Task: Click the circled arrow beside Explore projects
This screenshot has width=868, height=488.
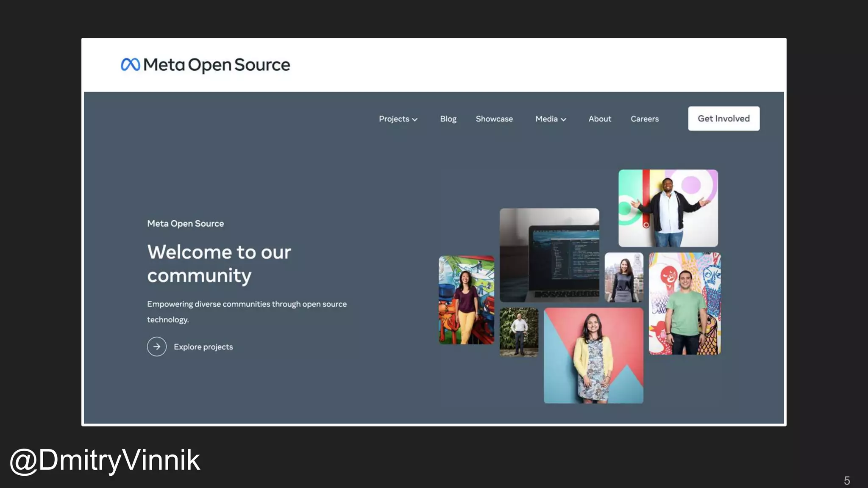Action: (157, 347)
